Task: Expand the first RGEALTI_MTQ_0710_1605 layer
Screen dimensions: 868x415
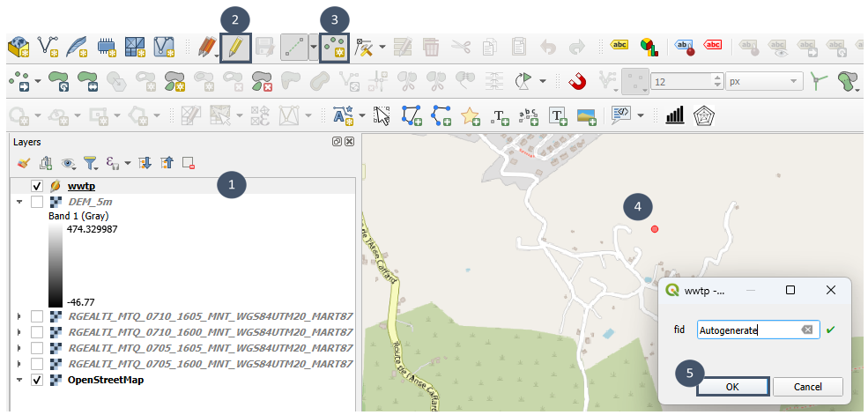Action: click(x=19, y=315)
